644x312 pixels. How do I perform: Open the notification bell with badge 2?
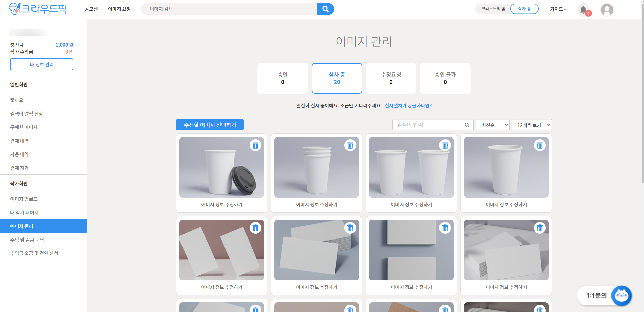click(584, 10)
